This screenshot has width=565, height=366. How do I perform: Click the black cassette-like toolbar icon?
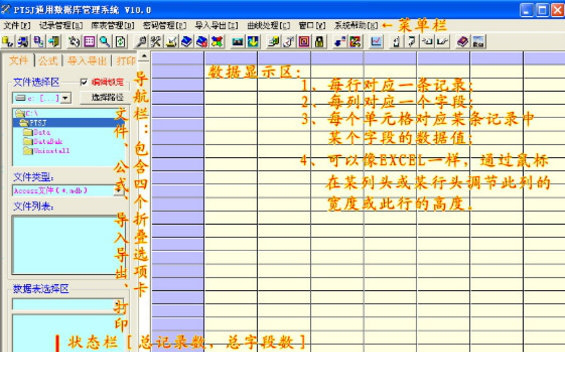(237, 42)
